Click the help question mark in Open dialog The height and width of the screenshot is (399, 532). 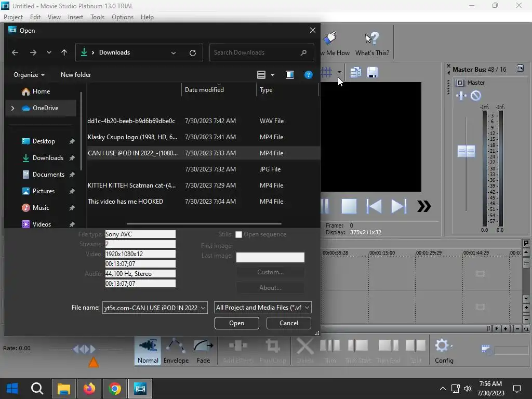[309, 75]
